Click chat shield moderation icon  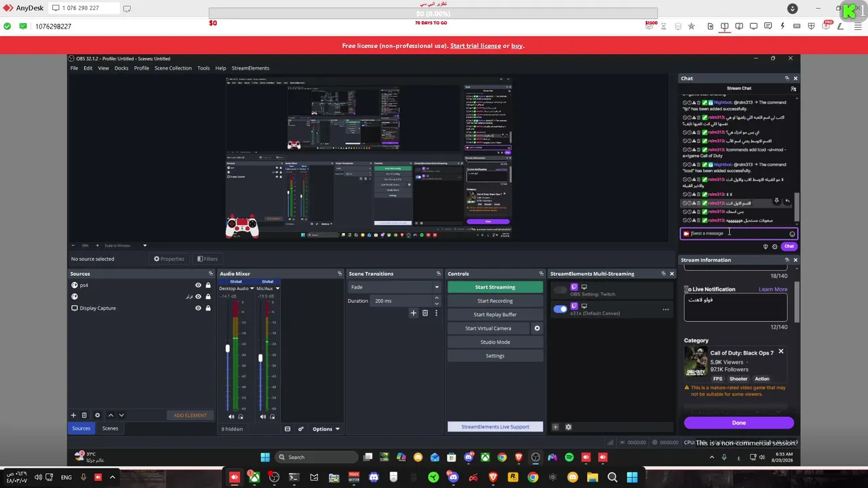766,247
